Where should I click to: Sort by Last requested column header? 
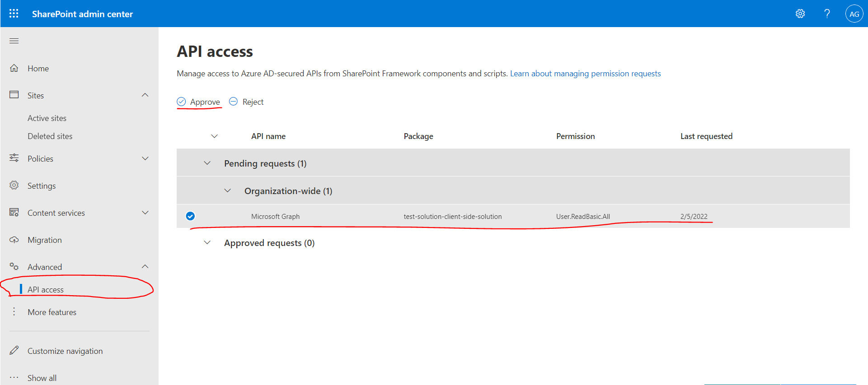tap(706, 136)
